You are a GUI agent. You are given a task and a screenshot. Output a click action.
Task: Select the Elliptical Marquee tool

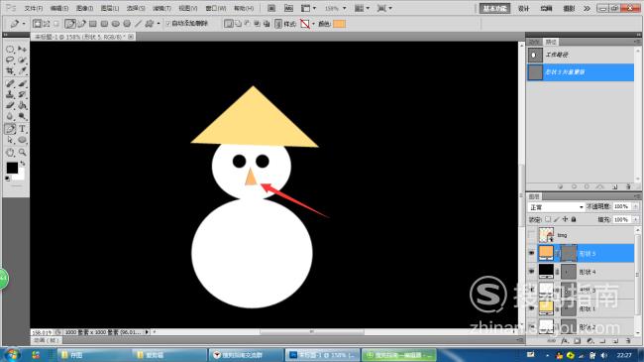point(10,50)
